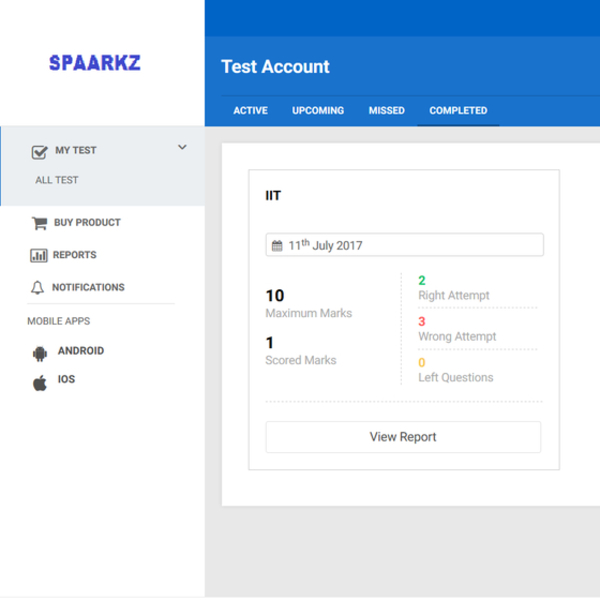Open the Buy Product link
Viewport: 600px width, 600px height.
tap(88, 223)
